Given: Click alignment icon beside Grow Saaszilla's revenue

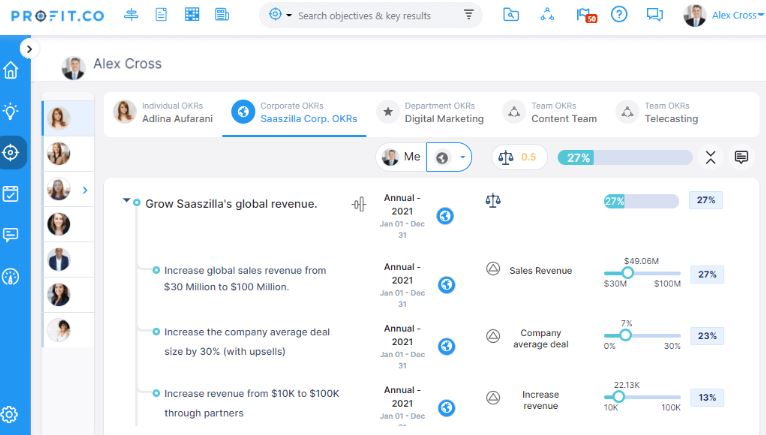Looking at the screenshot, I should [x=359, y=204].
